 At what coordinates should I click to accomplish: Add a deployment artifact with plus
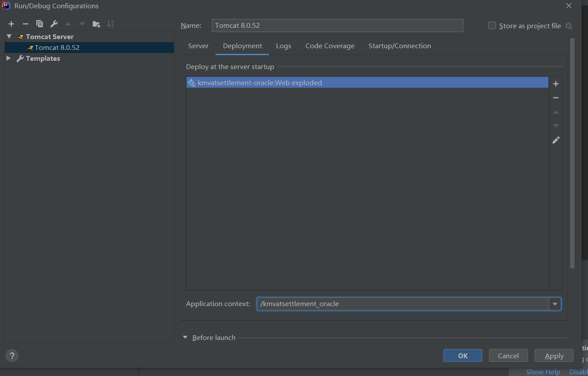pos(555,84)
